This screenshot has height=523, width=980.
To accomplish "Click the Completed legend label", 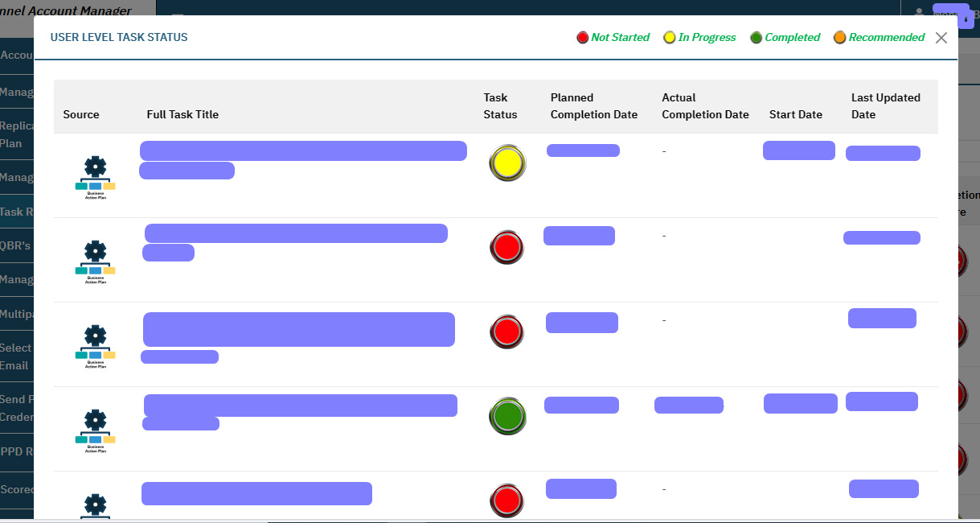I will 793,38.
